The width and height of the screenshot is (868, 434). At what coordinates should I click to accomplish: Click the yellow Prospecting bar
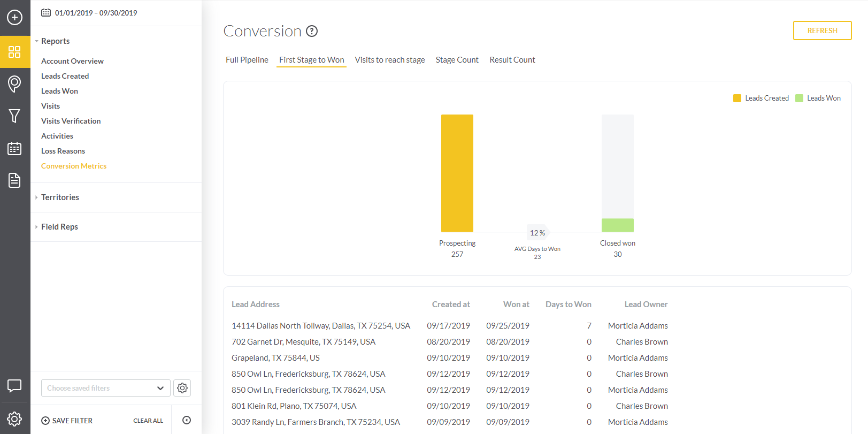point(457,173)
